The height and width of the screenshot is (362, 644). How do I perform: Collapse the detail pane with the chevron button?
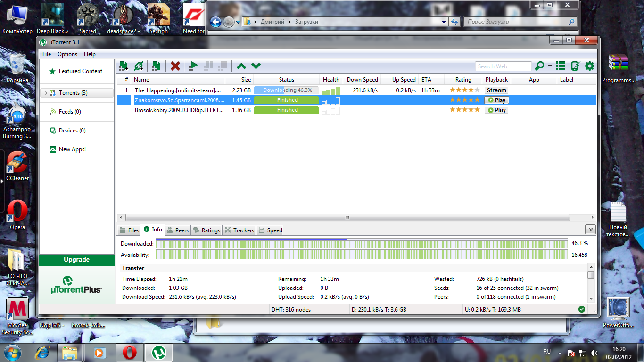coord(590,229)
